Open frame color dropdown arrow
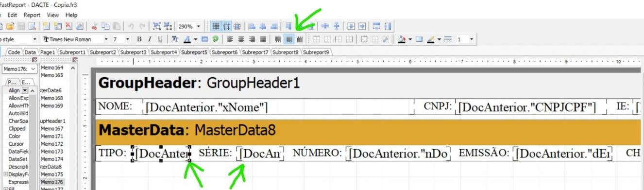The width and height of the screenshot is (644, 190). (x=439, y=39)
